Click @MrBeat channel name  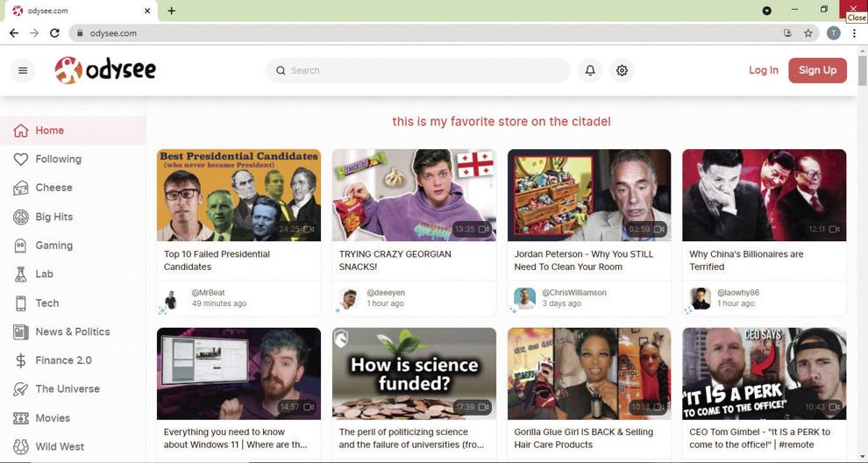[208, 292]
